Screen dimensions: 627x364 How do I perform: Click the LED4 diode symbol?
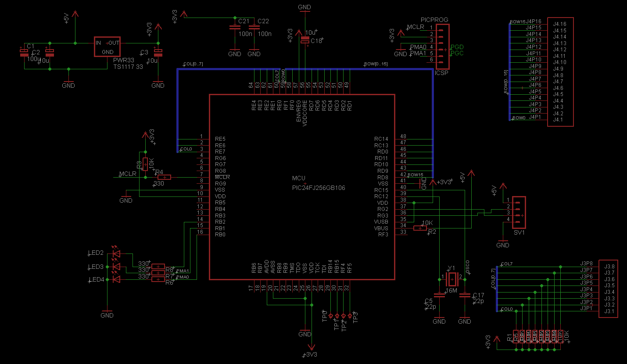click(x=116, y=279)
